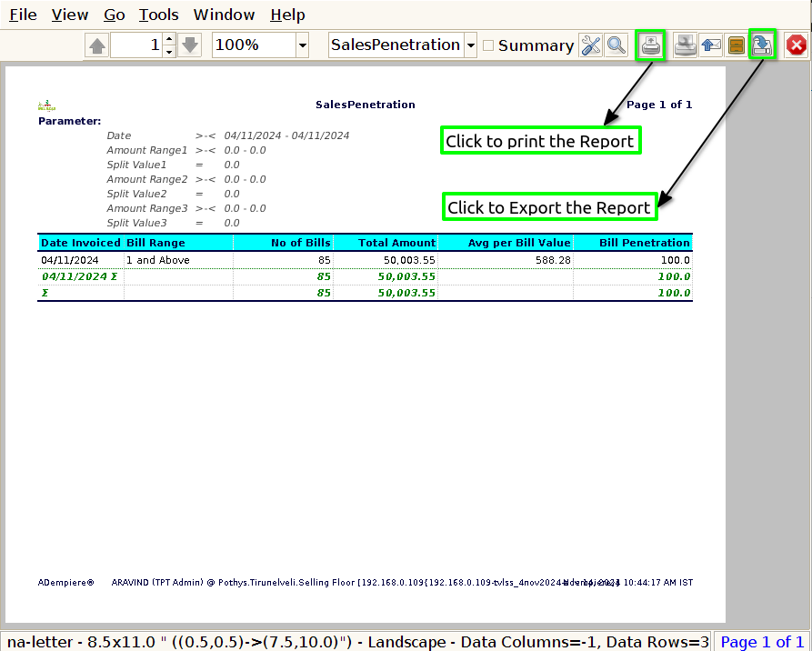Click the Find magnifying glass icon

click(617, 45)
